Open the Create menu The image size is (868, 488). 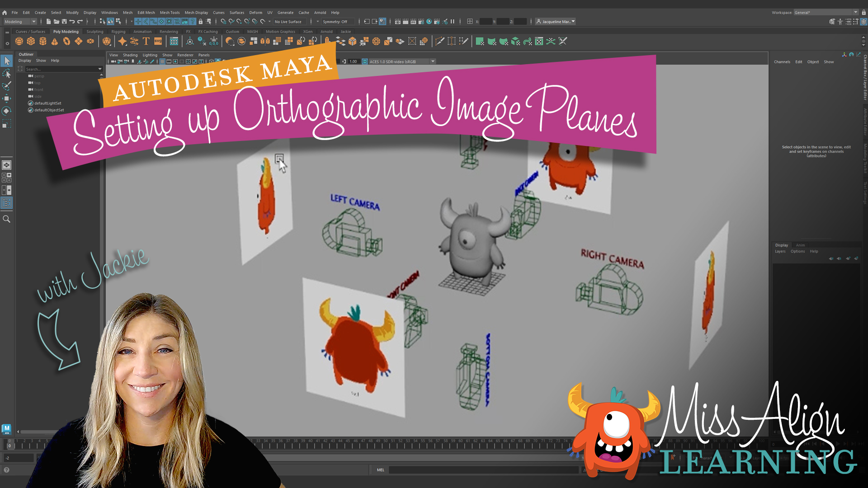coord(40,13)
